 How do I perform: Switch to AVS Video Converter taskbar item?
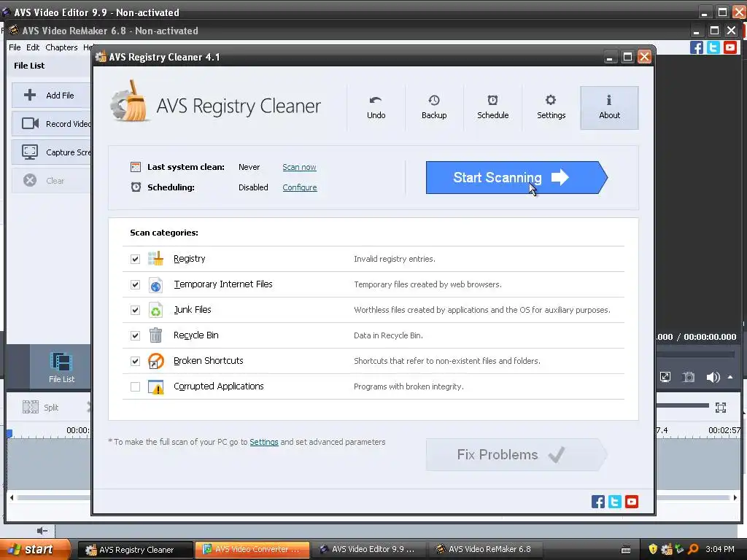coord(252,550)
